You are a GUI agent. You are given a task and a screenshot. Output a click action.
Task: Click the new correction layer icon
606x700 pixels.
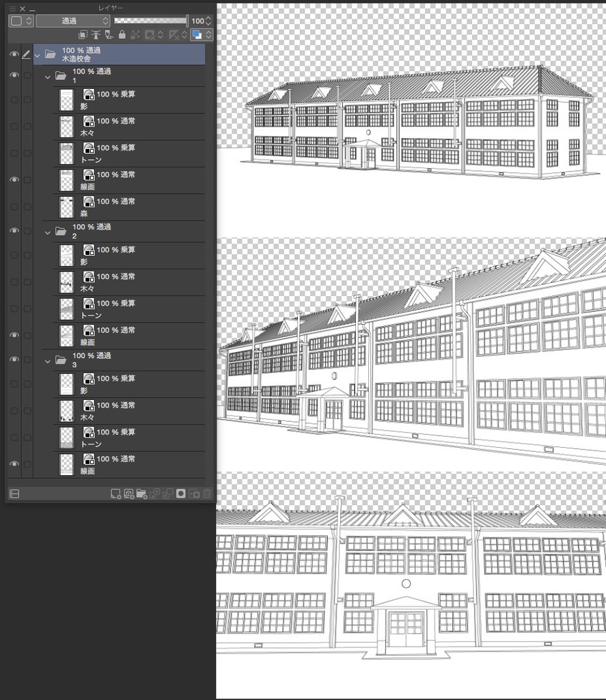coord(130,493)
